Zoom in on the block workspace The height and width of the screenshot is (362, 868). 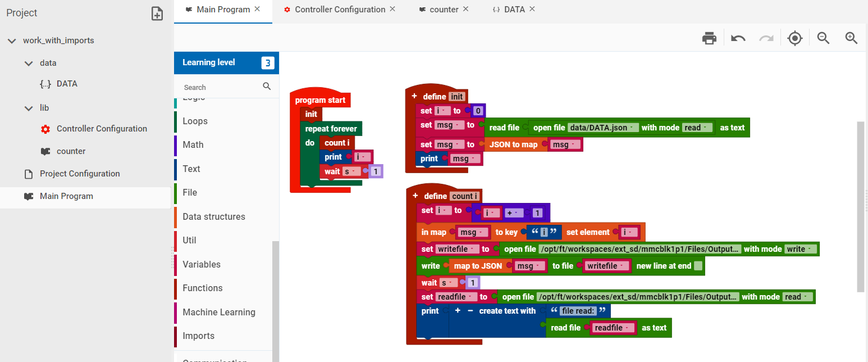coord(851,38)
